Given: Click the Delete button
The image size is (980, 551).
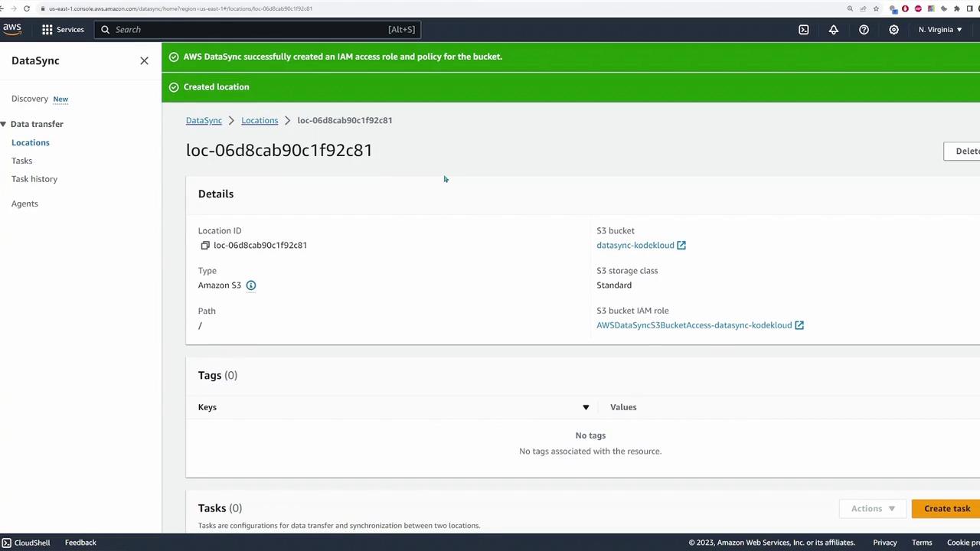Looking at the screenshot, I should [962, 151].
